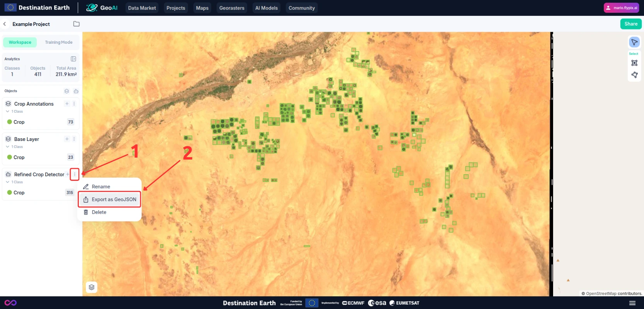644x309 pixels.
Task: Select the Workspace mode toggle
Action: click(20, 42)
